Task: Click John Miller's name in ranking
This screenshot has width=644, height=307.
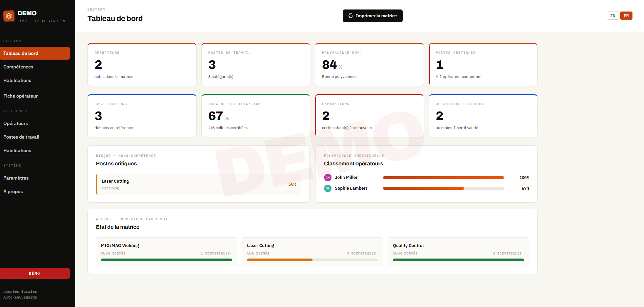Action: click(346, 177)
